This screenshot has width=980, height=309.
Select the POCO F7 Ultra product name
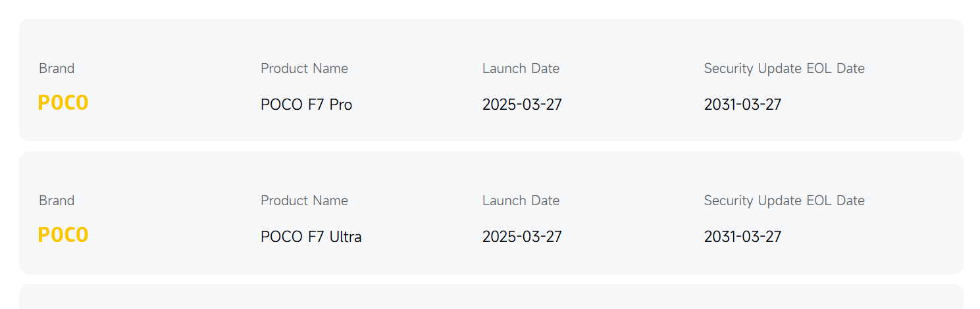(x=311, y=237)
